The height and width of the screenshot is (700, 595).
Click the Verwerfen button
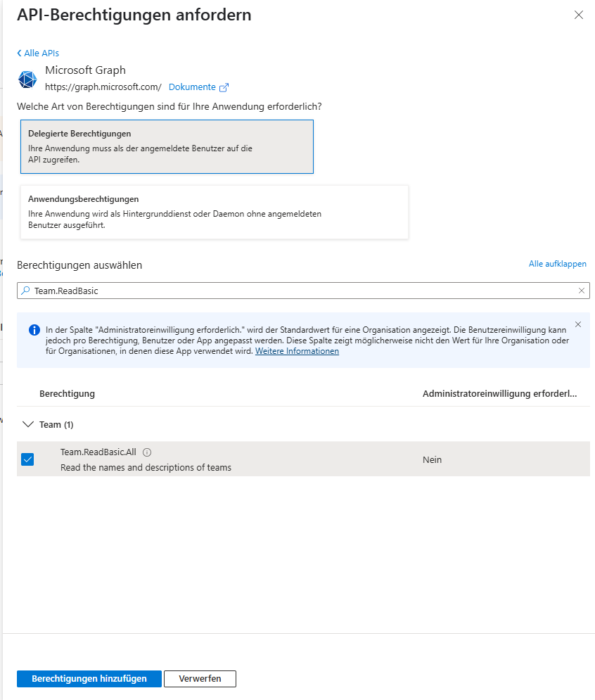tap(200, 678)
